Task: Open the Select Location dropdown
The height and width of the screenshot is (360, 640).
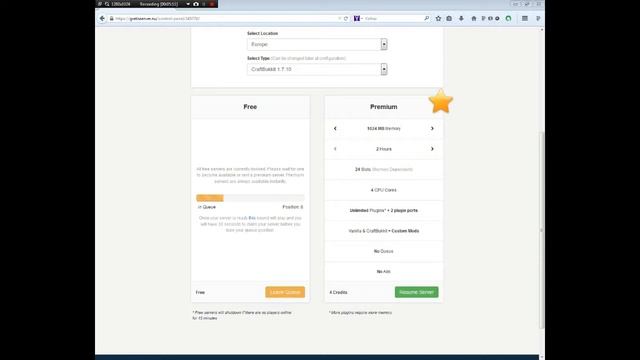Action: coord(317,44)
